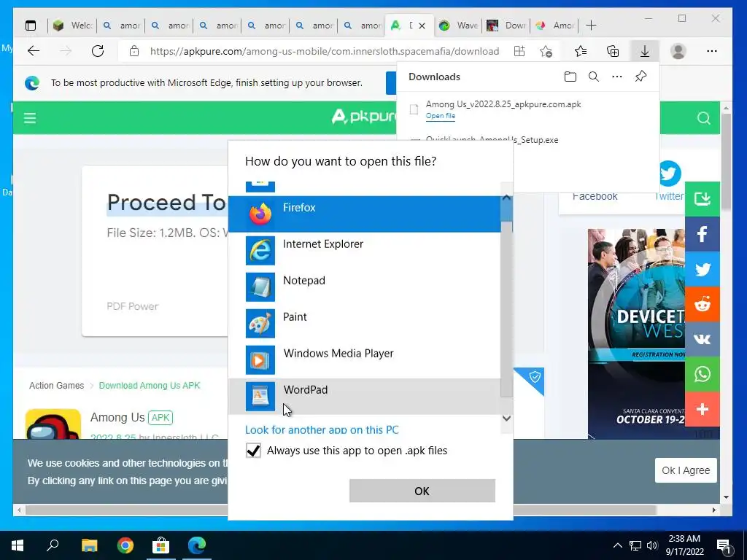Open apkpure hamburger menu
Viewport: 747px width, 560px height.
tap(30, 117)
